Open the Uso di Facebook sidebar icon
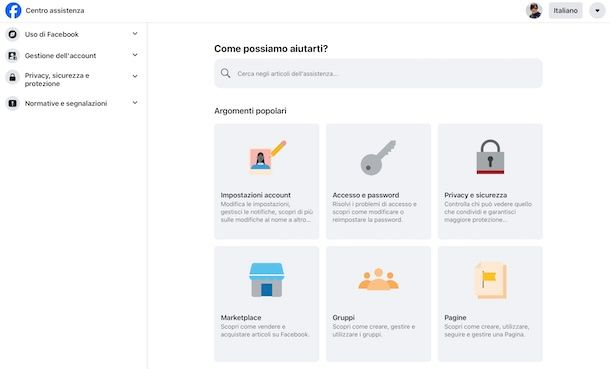 click(x=12, y=34)
